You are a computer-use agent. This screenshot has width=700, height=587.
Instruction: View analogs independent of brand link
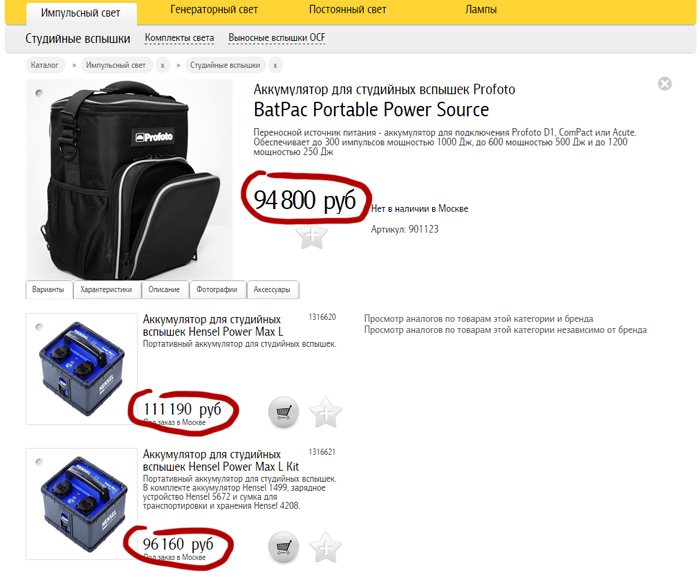[505, 330]
